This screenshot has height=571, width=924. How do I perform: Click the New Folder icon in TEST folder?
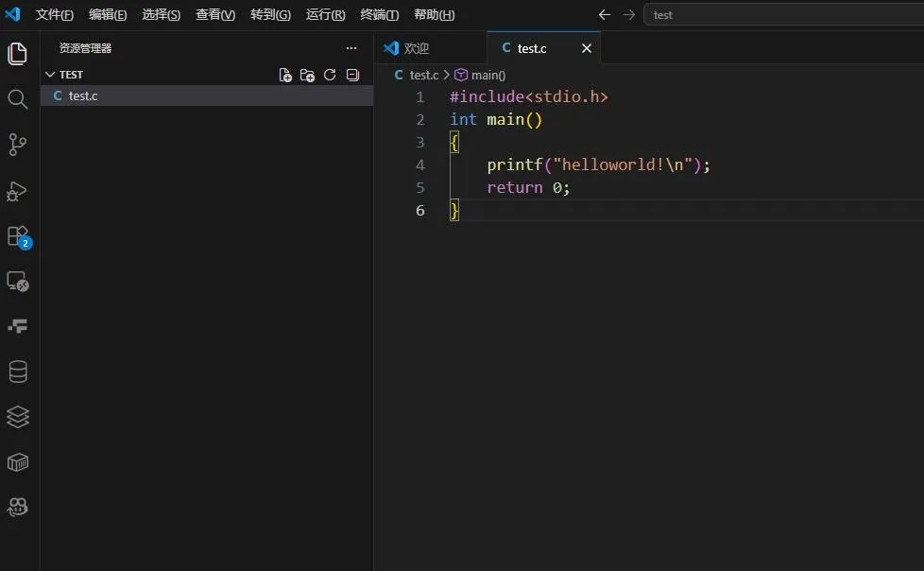(x=307, y=75)
